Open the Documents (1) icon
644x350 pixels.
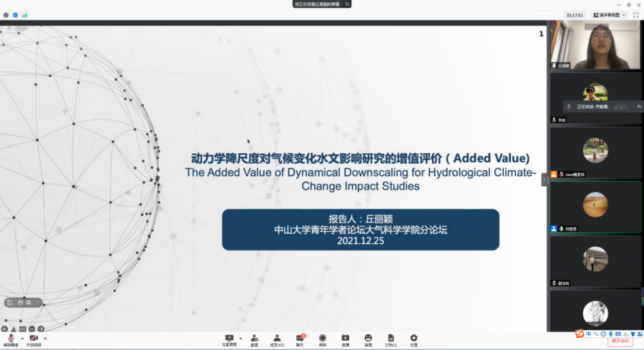(x=391, y=338)
